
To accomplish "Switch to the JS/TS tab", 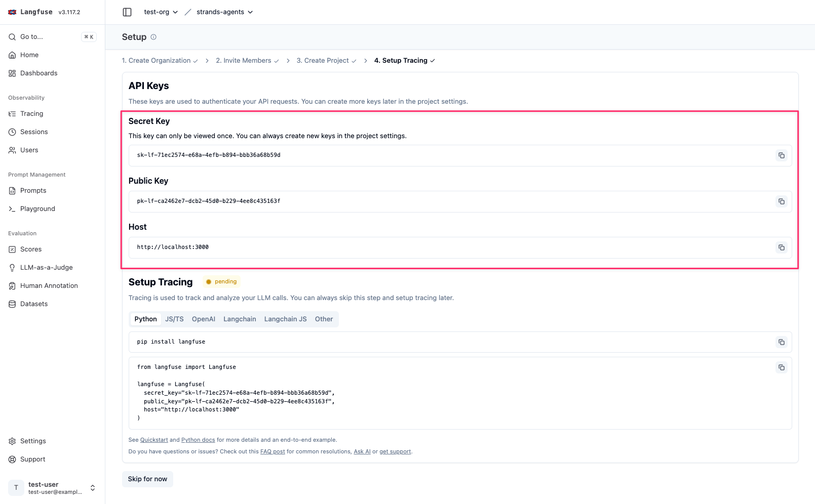I will [174, 319].
